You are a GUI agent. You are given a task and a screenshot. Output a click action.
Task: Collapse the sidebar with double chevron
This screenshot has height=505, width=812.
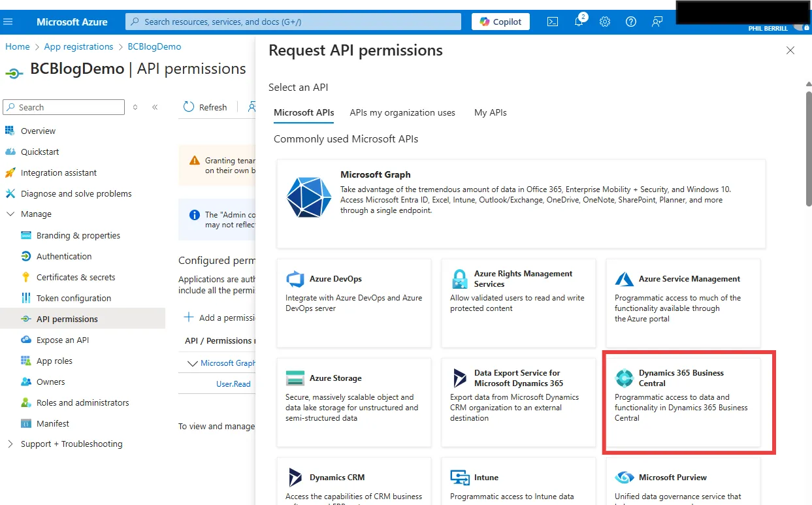155,107
